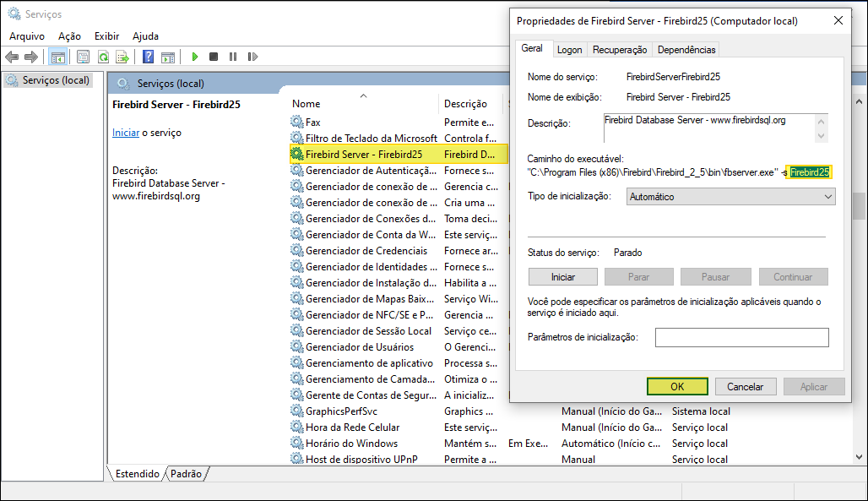The width and height of the screenshot is (868, 501).
Task: Click the Refresh toolbar icon
Action: click(x=103, y=57)
